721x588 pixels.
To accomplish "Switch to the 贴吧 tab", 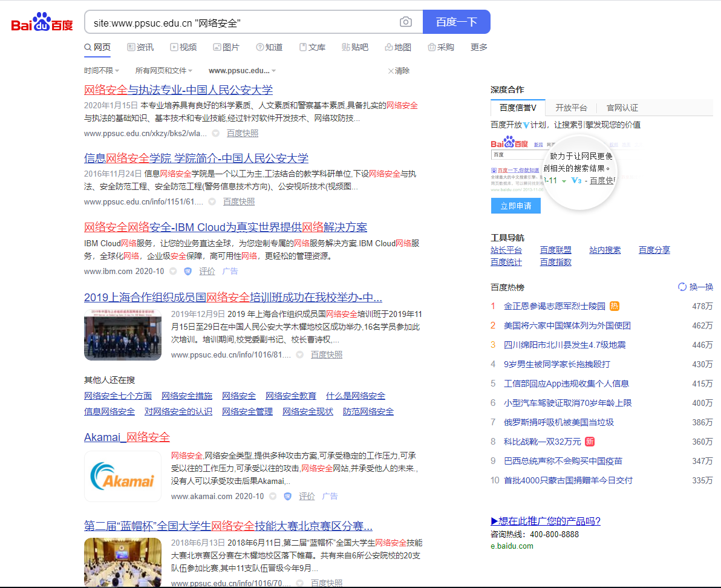I will 355,47.
